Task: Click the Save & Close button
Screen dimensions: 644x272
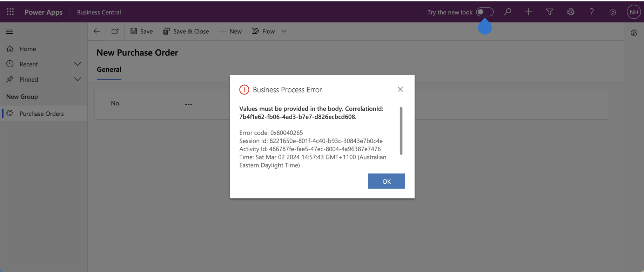Action: click(x=186, y=31)
